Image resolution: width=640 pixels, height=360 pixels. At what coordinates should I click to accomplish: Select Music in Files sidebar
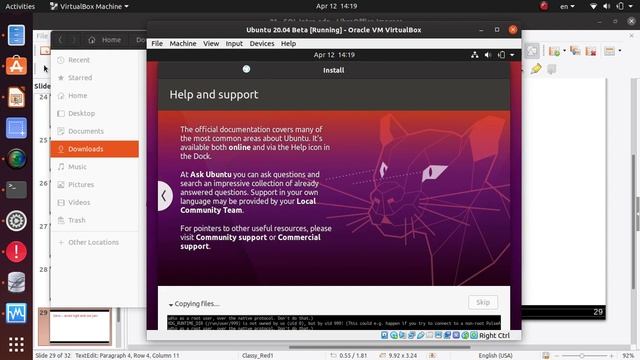coord(95,167)
